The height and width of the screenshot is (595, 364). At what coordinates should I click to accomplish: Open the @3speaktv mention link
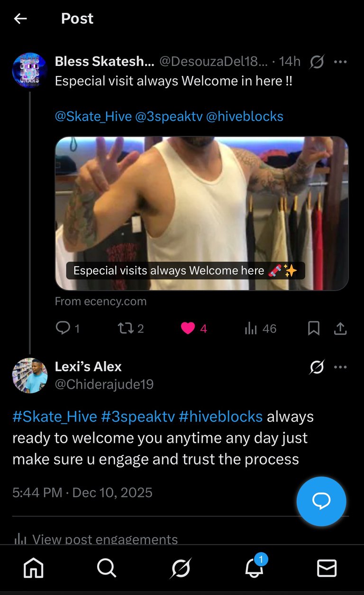tap(169, 116)
